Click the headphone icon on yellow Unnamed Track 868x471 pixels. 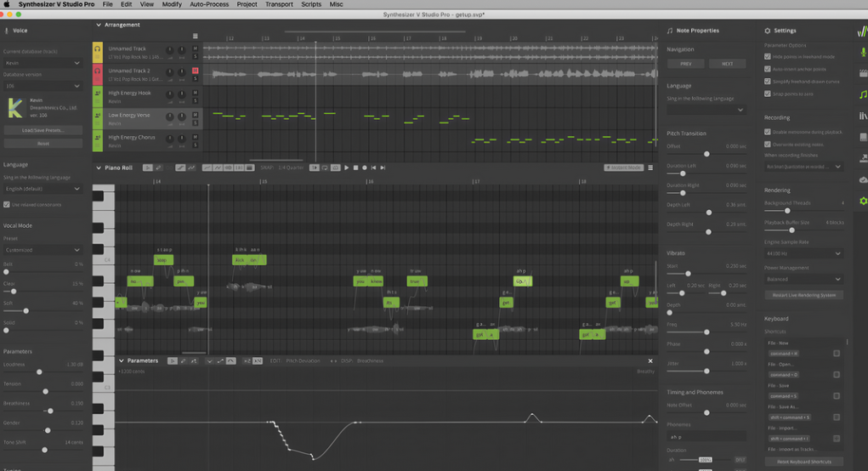[x=98, y=48]
